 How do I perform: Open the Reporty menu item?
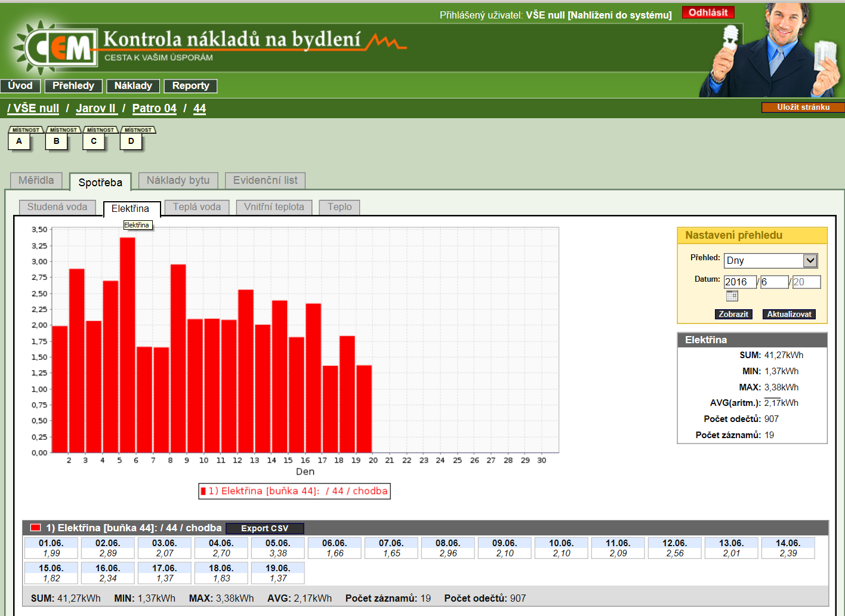[190, 86]
